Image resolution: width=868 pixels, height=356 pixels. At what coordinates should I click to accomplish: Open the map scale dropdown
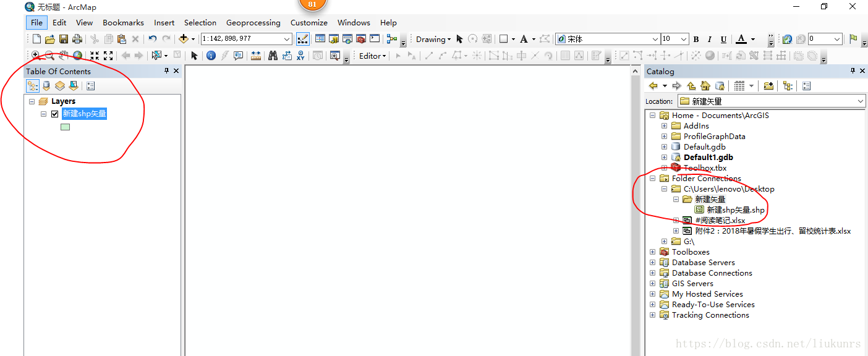(x=287, y=39)
